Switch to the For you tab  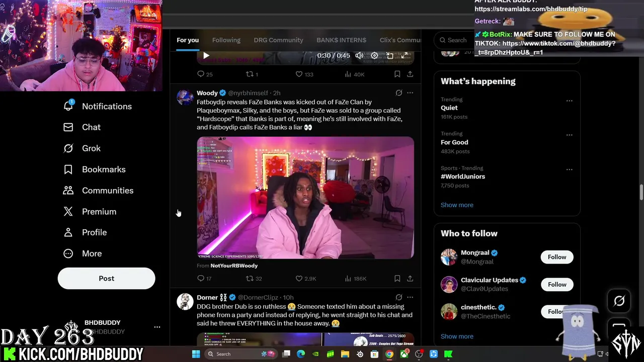tap(188, 40)
